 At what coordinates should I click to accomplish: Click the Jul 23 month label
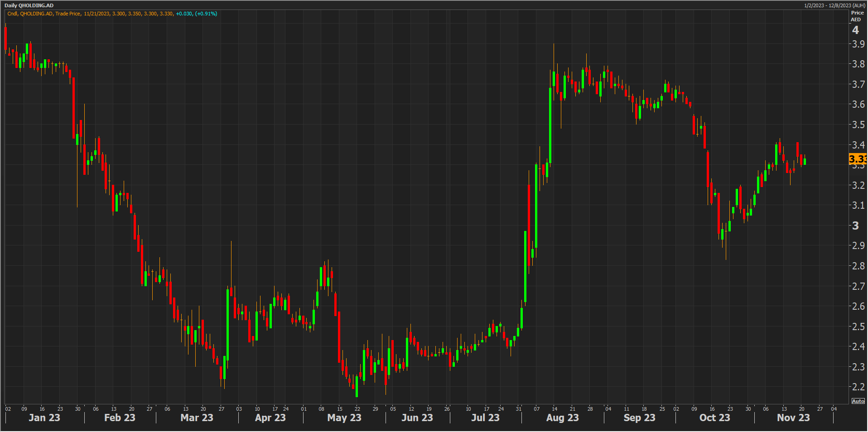tap(485, 418)
